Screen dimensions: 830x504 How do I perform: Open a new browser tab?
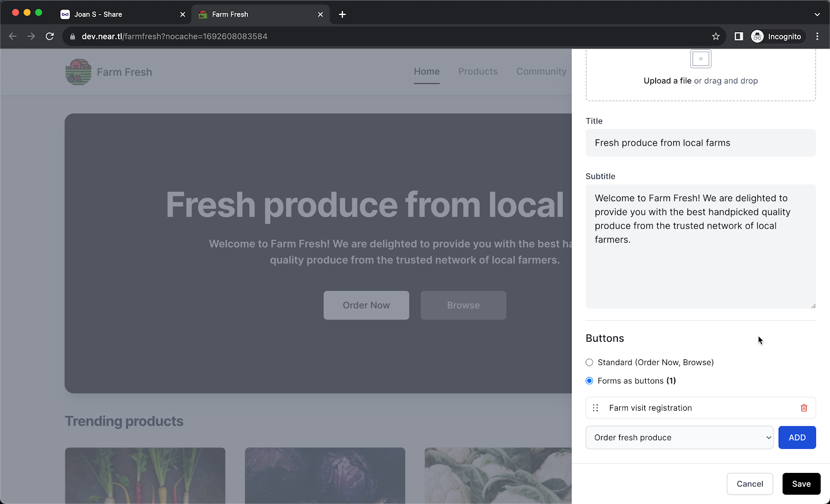(x=342, y=15)
